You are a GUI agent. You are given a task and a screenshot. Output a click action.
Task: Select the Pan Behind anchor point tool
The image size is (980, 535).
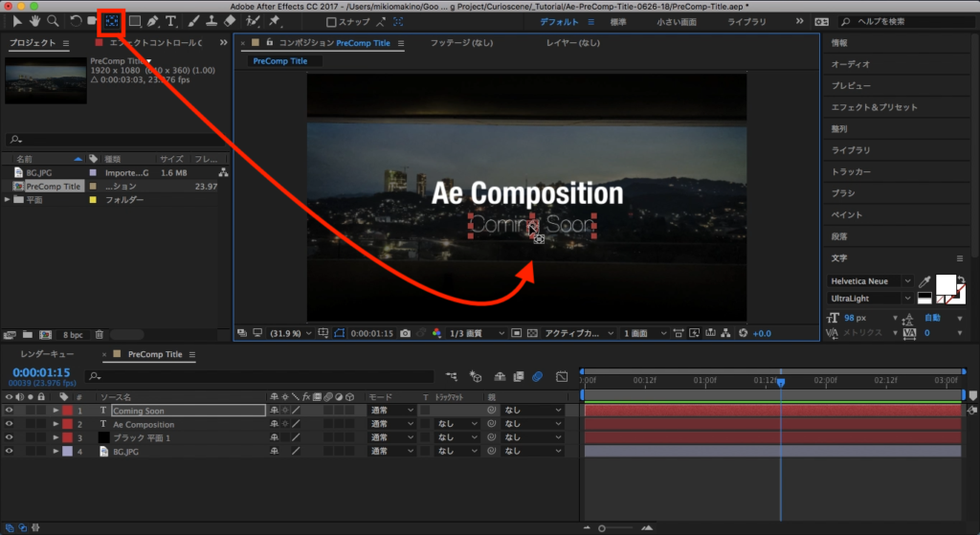[x=113, y=20]
